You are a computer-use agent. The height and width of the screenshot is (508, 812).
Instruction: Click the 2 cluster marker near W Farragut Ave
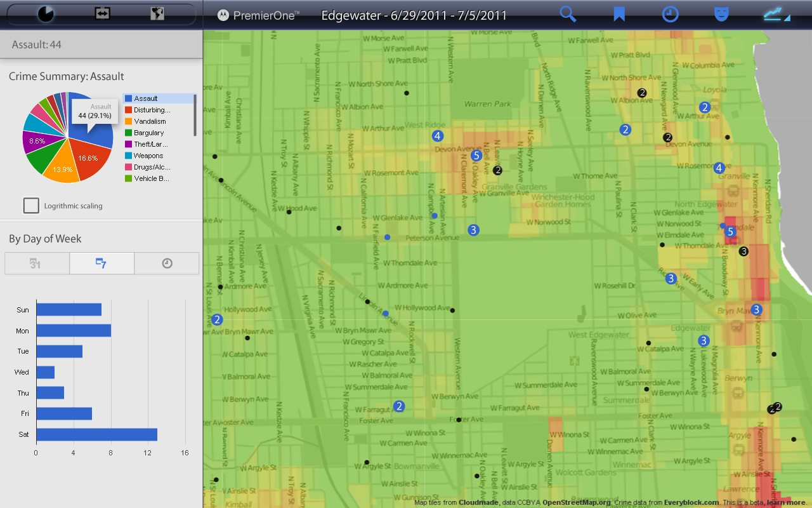point(399,406)
